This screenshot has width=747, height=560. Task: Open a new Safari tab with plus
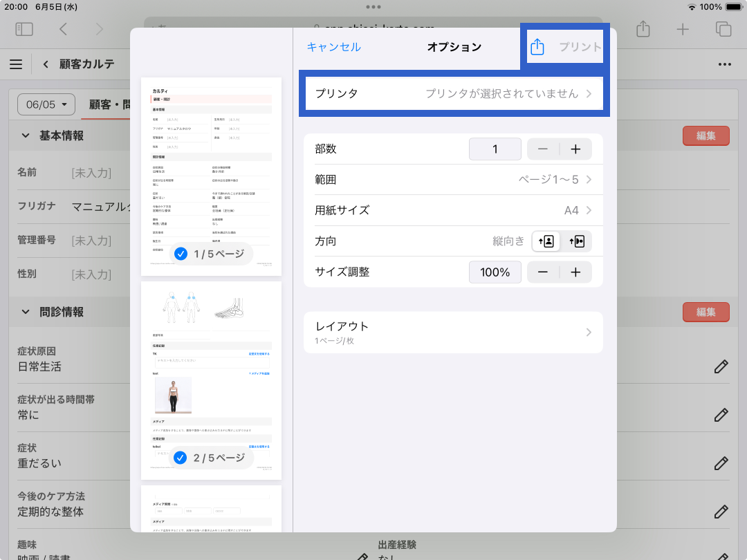point(683,29)
